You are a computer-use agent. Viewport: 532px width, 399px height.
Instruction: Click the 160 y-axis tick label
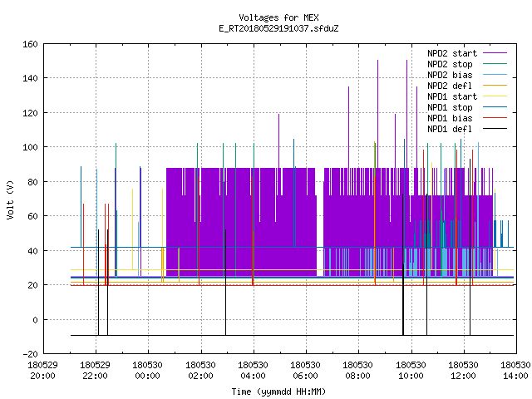tap(30, 44)
